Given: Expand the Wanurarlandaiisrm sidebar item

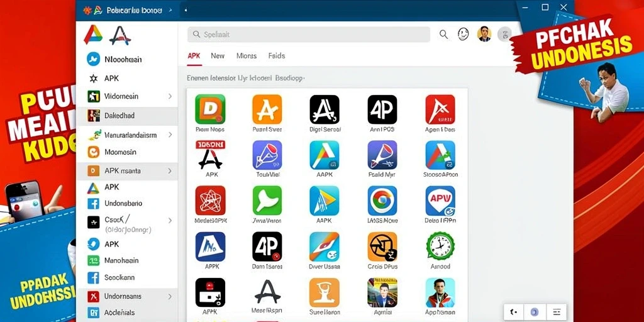Looking at the screenshot, I should click(170, 135).
